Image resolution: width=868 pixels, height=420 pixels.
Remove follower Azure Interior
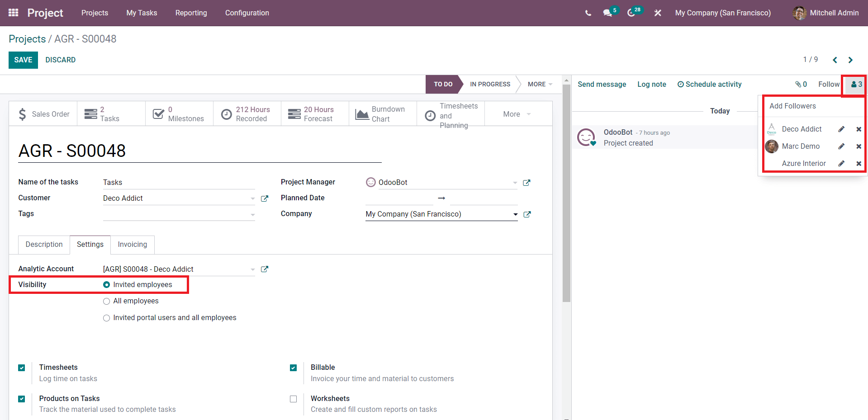pyautogui.click(x=859, y=164)
